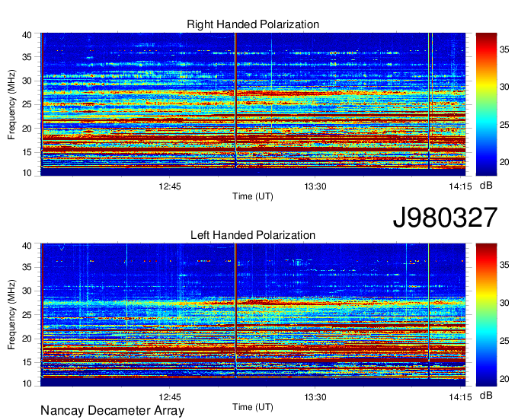518x420 pixels.
Task: Click the 35 dB label on upper colorbar
Action: point(504,49)
